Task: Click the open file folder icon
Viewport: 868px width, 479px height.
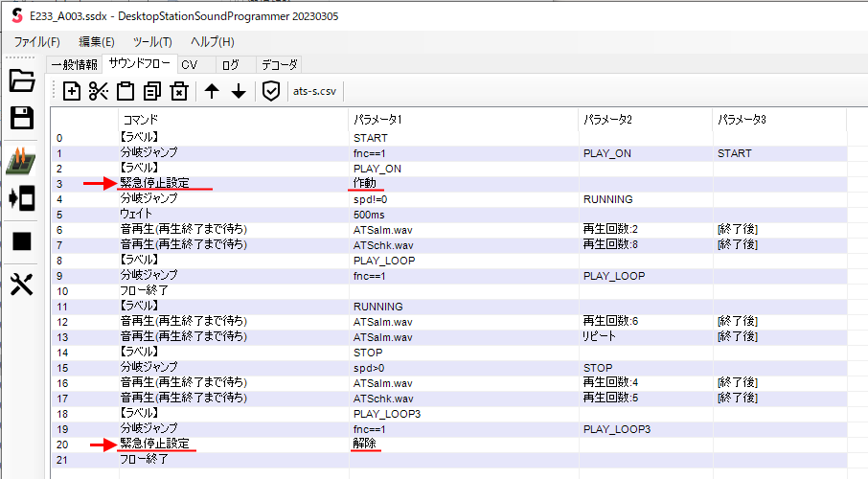Action: point(21,81)
